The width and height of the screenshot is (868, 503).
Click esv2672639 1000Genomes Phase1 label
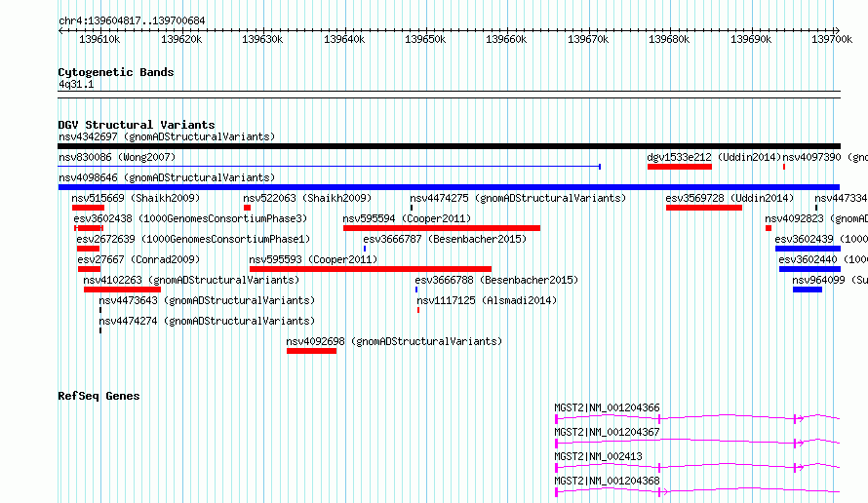(x=193, y=239)
